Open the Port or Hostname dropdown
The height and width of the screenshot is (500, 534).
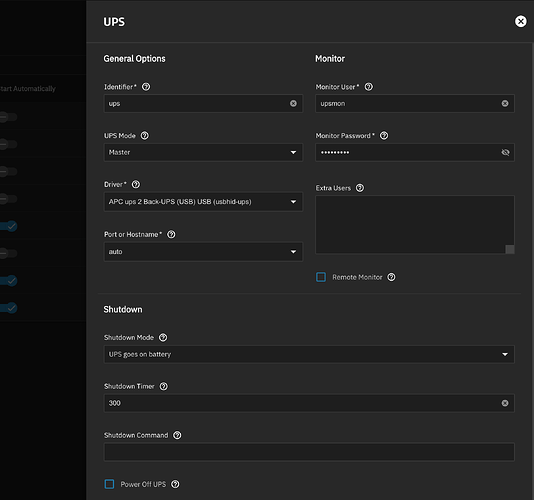click(203, 252)
